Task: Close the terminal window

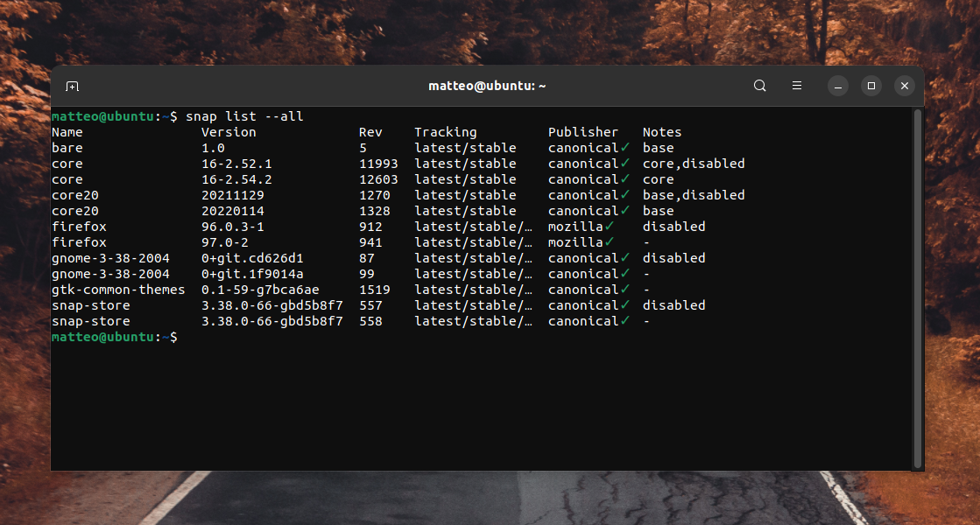Action: pos(905,86)
